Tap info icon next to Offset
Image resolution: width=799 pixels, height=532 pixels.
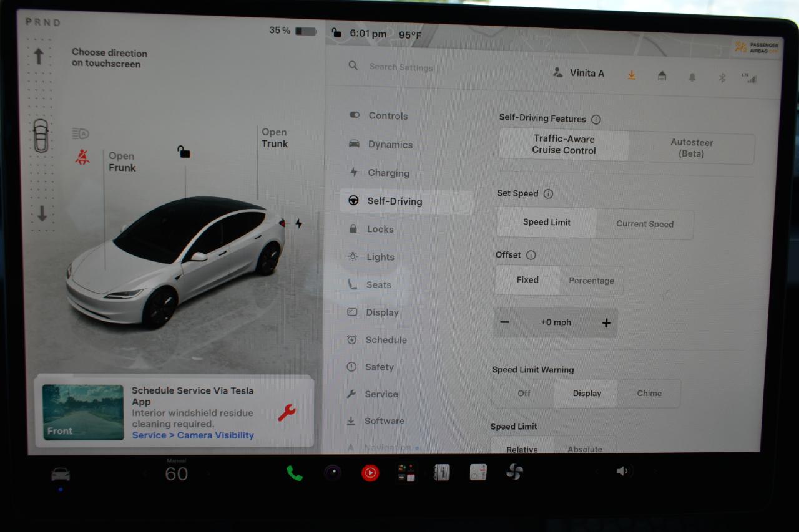click(531, 255)
